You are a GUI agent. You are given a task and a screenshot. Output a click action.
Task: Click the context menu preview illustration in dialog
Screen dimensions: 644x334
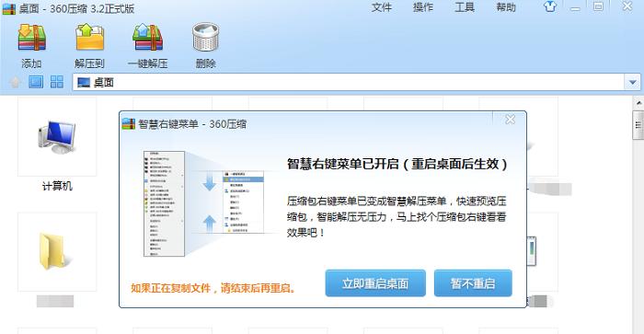[x=204, y=203]
